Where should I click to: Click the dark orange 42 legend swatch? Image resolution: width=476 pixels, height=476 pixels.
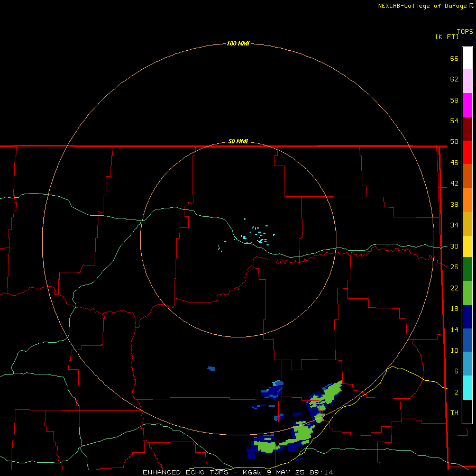467,176
